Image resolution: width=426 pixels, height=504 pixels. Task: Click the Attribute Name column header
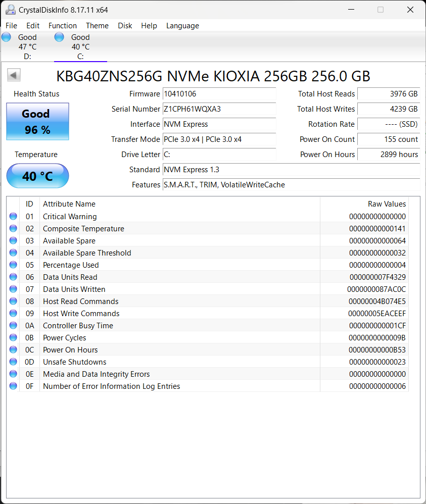click(x=179, y=204)
